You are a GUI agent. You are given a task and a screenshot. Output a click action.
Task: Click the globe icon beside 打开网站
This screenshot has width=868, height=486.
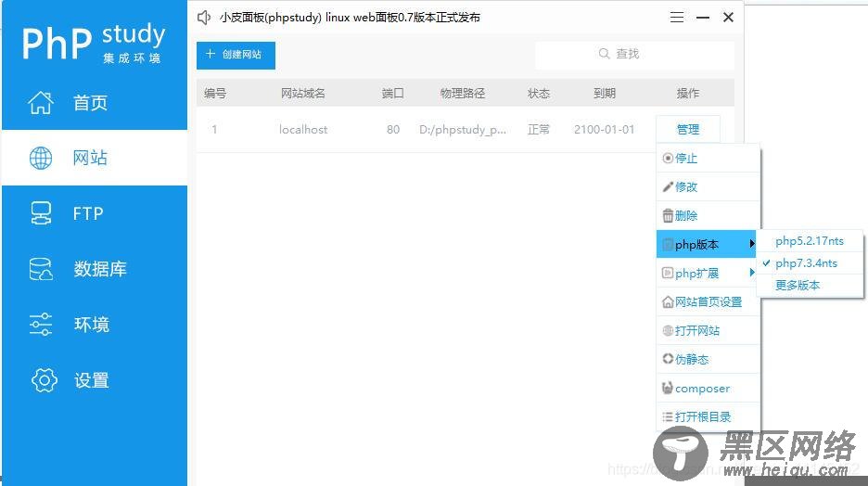click(x=669, y=331)
